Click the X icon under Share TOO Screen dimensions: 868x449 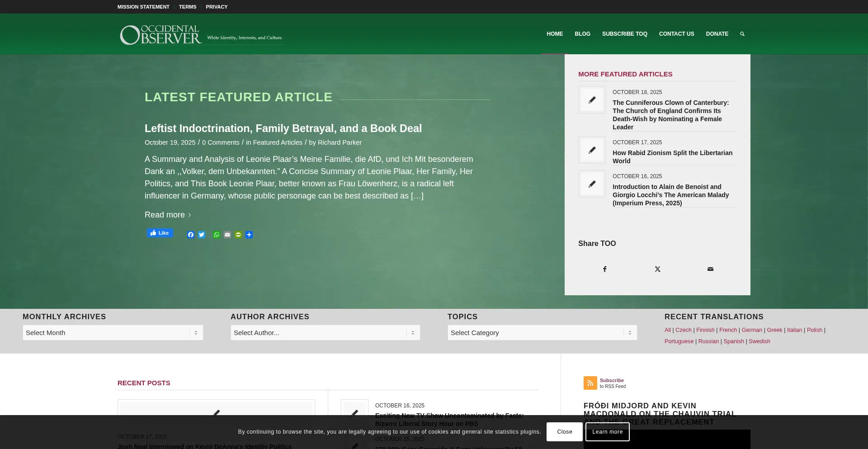657,269
